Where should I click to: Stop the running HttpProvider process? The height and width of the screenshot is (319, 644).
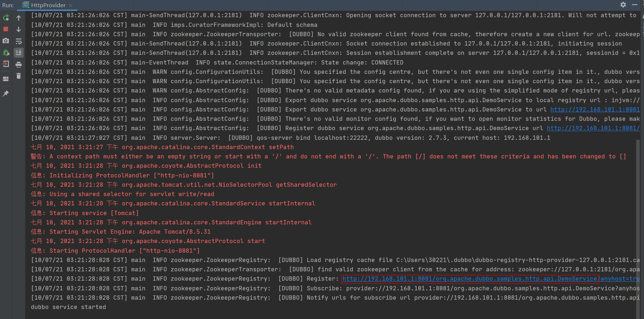coord(6,29)
